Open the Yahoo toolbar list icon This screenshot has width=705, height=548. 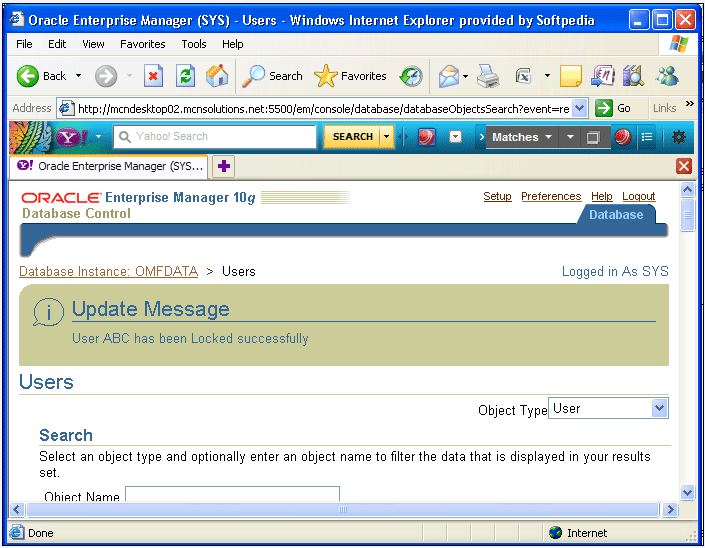pyautogui.click(x=647, y=137)
